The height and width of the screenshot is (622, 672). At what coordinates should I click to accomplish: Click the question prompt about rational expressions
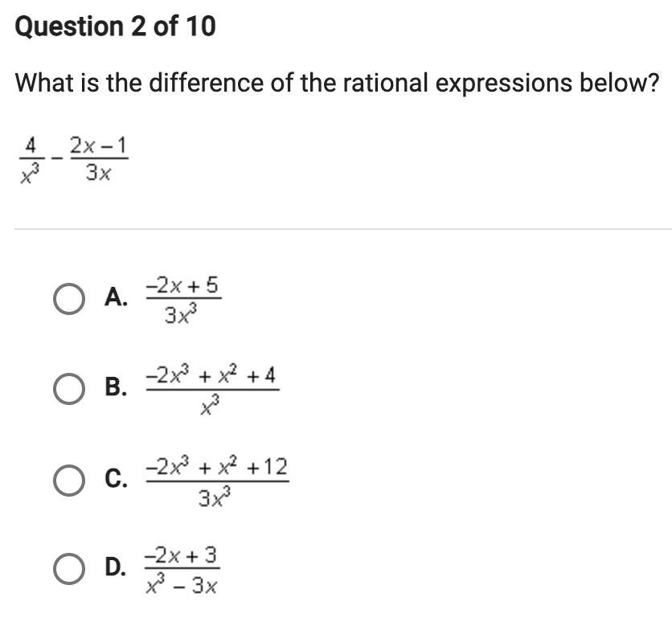337,83
